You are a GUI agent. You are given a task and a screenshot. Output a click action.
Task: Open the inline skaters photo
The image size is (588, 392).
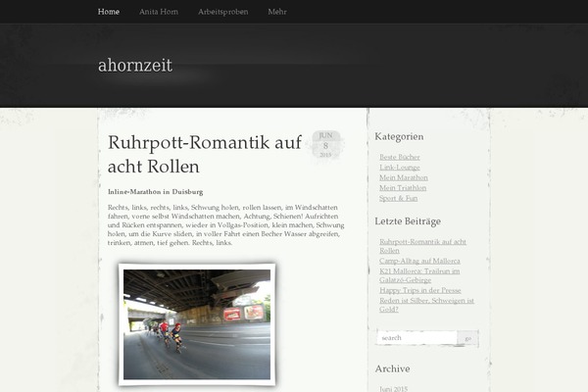coord(197,324)
